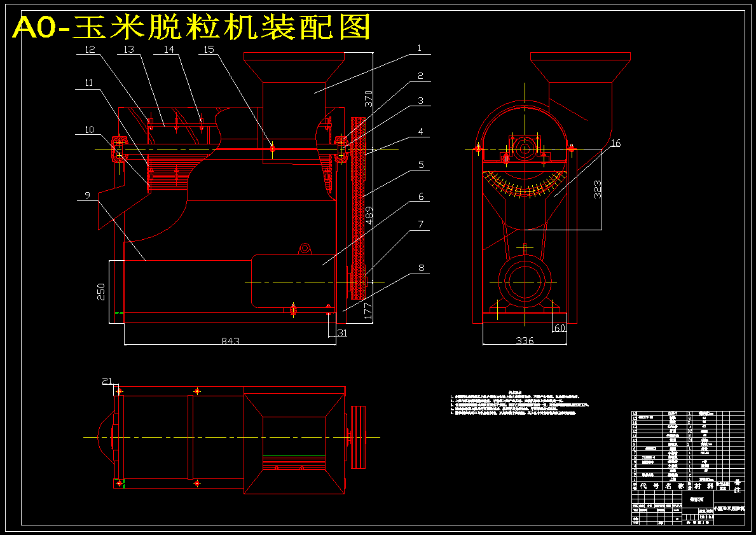Select part callout number 2
Screen dimensions: 756x535
[x=420, y=76]
